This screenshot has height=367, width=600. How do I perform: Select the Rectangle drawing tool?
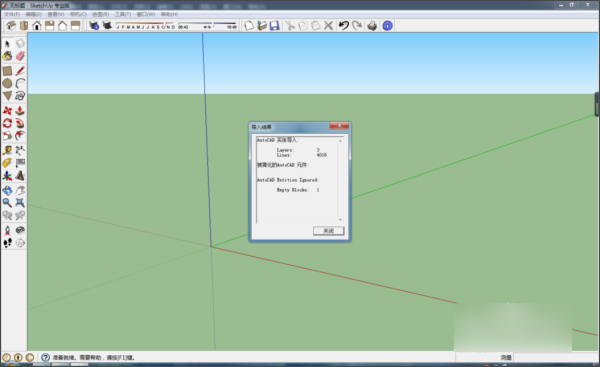click(x=7, y=71)
